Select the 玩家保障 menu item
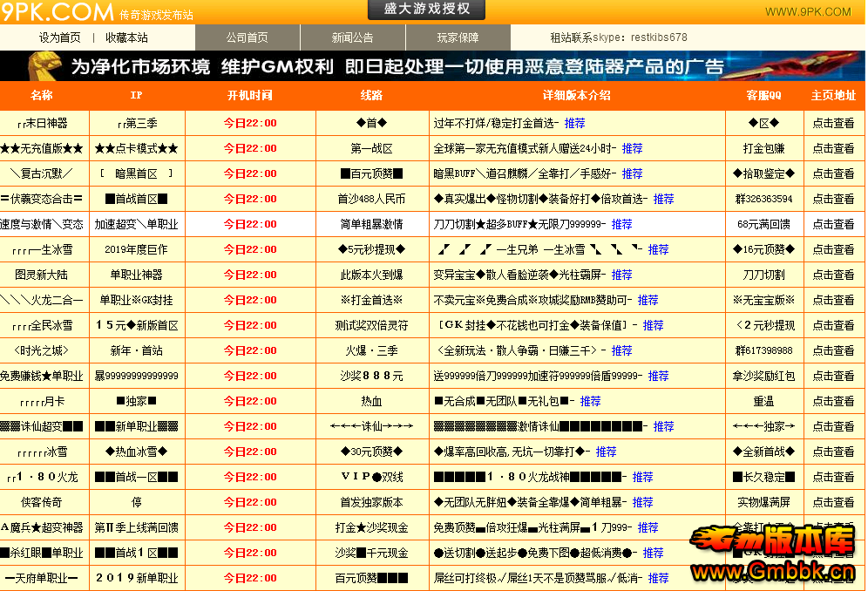 click(458, 37)
